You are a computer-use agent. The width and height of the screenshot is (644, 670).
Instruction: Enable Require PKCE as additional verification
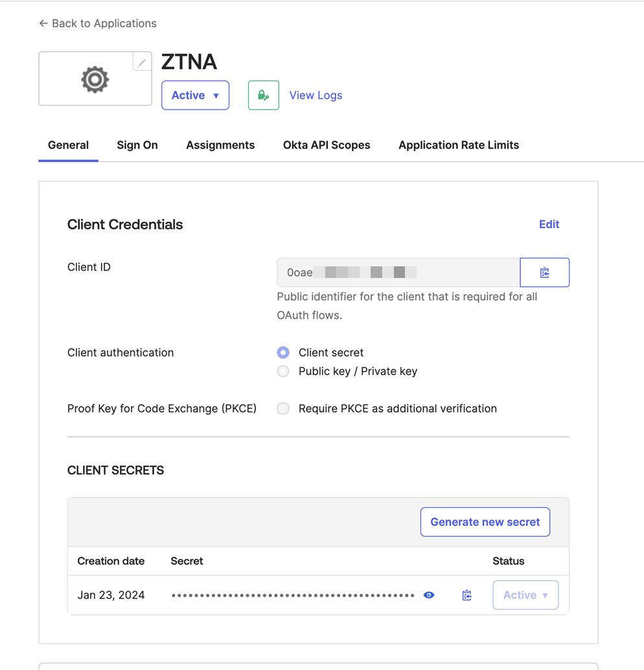(283, 408)
